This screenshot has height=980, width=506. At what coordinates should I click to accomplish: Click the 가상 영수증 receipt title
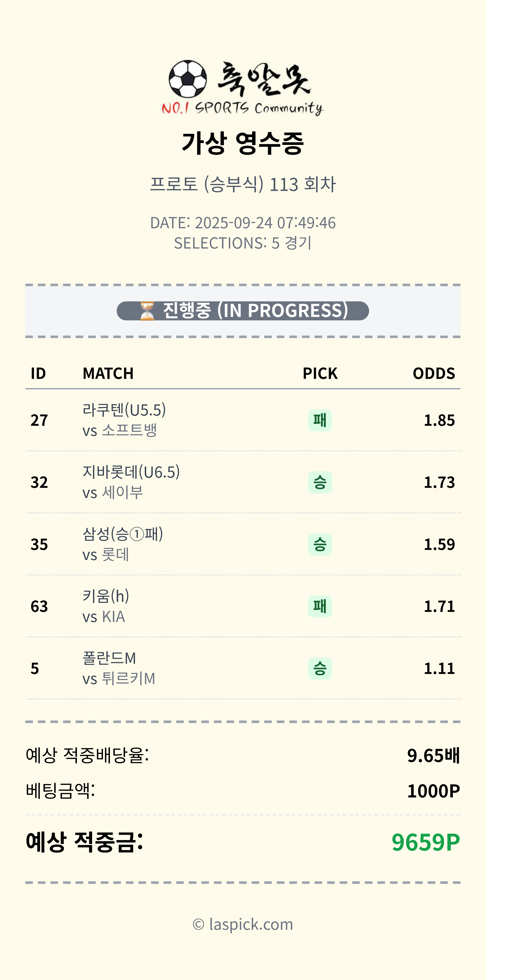242,143
